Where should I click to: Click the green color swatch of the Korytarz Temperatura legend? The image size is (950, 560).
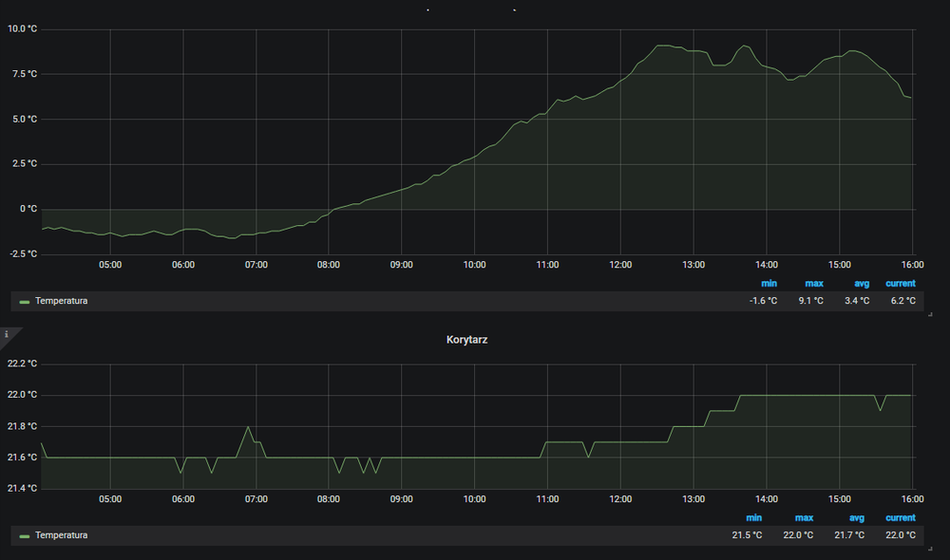pos(25,535)
